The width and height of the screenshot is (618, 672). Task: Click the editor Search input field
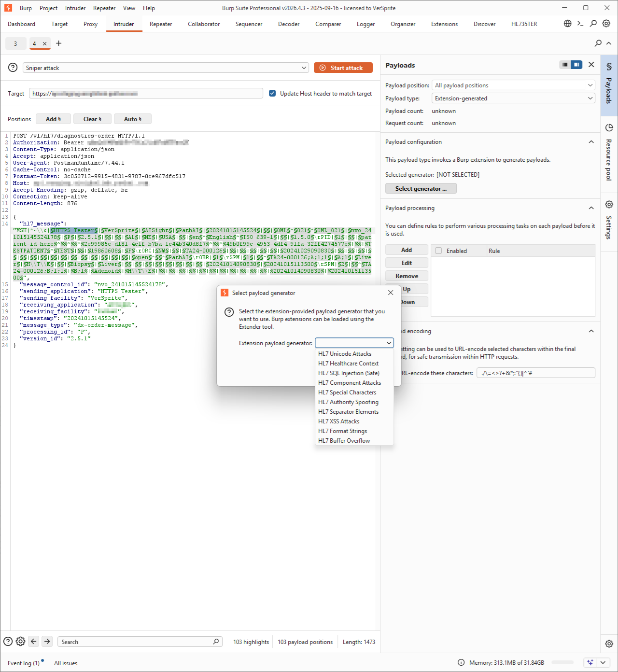[140, 642]
